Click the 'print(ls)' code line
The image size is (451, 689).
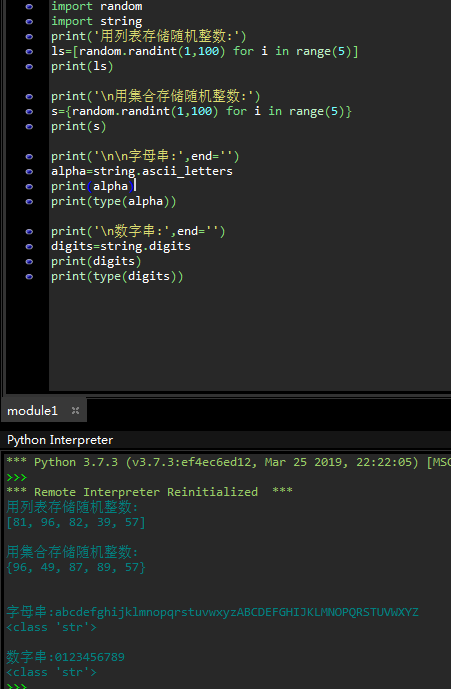click(x=82, y=66)
